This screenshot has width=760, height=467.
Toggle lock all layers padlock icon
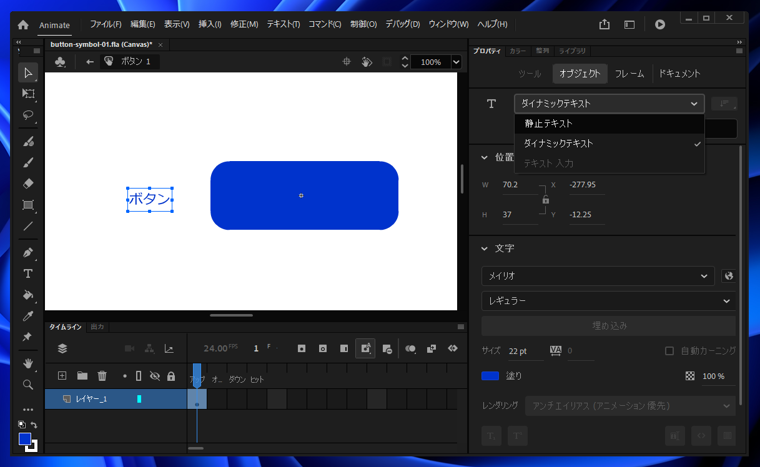click(171, 376)
